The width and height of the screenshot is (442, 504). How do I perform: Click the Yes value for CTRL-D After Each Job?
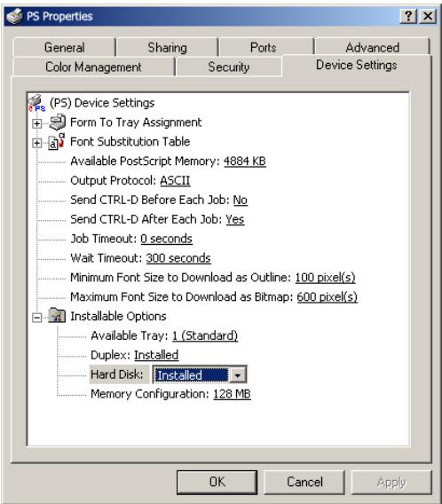(235, 219)
